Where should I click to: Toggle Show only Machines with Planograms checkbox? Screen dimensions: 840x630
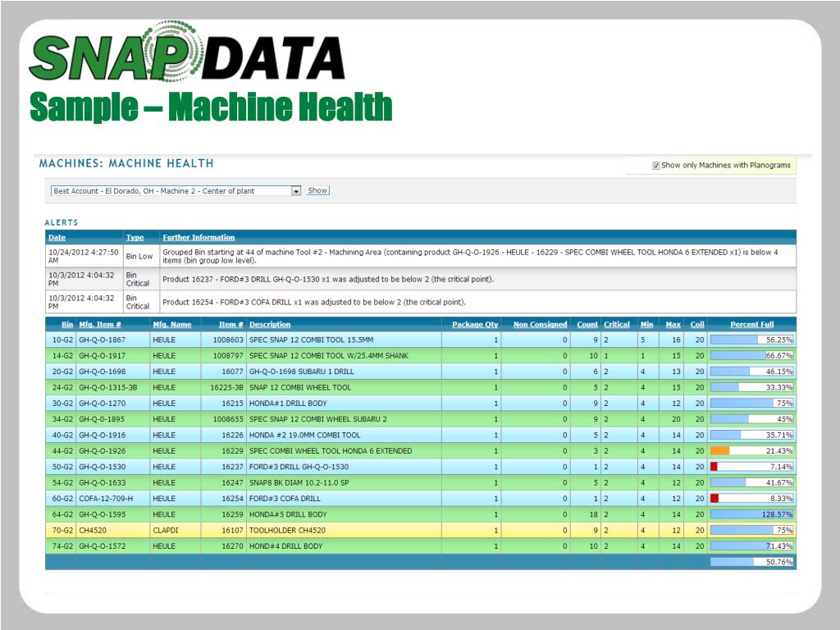click(x=655, y=166)
